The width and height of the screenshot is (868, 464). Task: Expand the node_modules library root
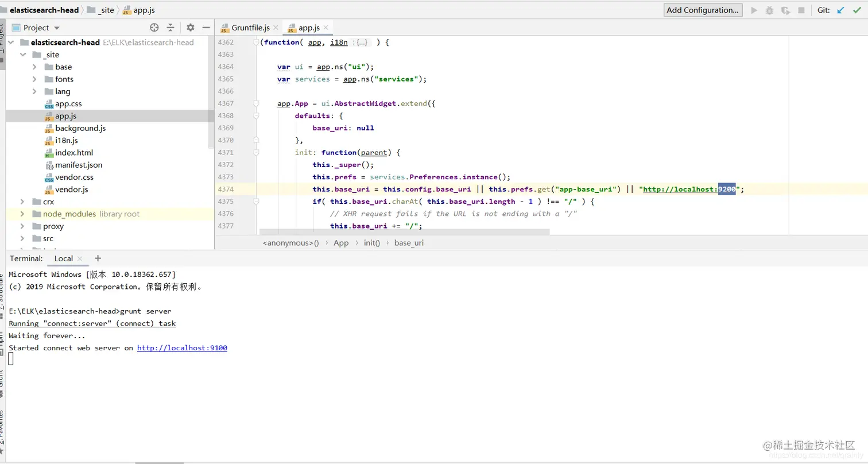tap(22, 214)
